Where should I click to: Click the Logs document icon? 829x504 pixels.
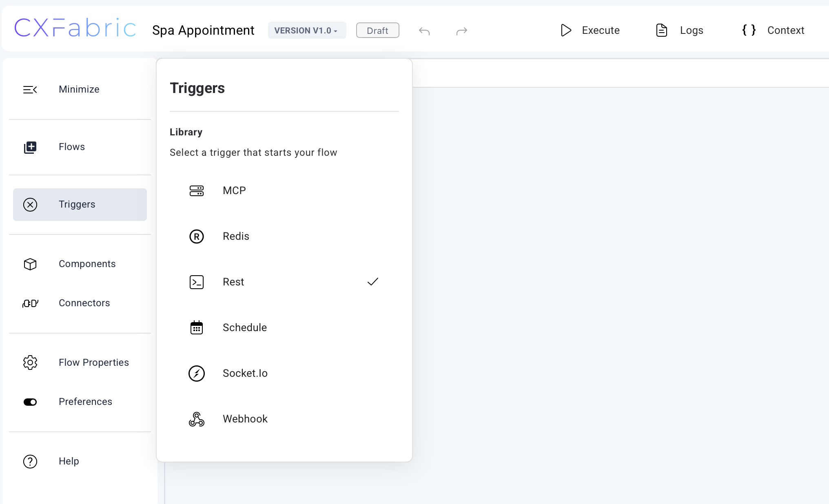[x=662, y=30]
